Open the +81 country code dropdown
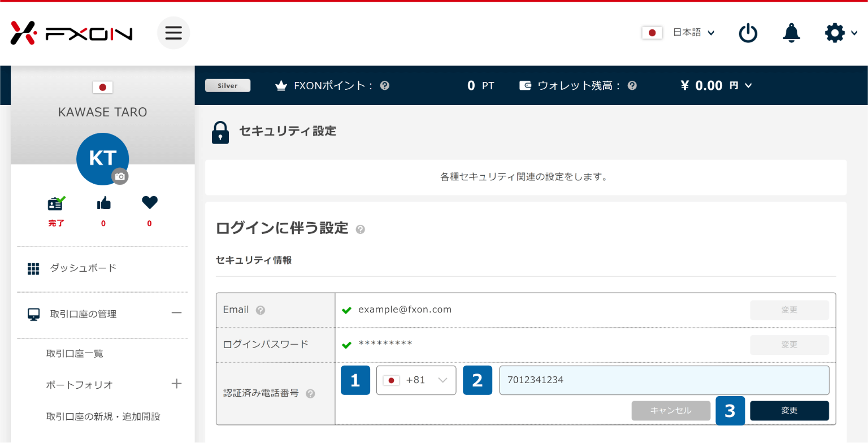Viewport: 868px width, 443px height. point(416,380)
